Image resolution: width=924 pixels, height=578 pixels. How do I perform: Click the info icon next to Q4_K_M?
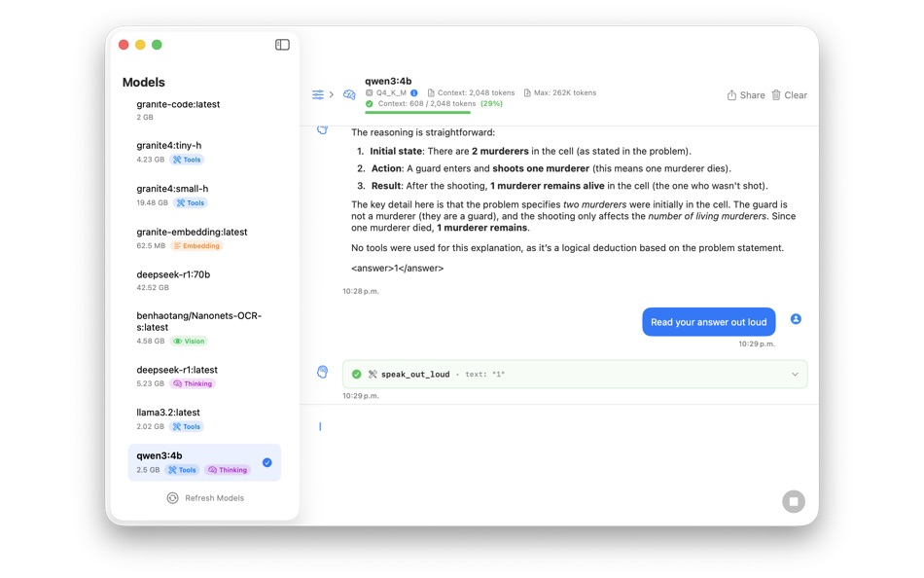click(413, 92)
